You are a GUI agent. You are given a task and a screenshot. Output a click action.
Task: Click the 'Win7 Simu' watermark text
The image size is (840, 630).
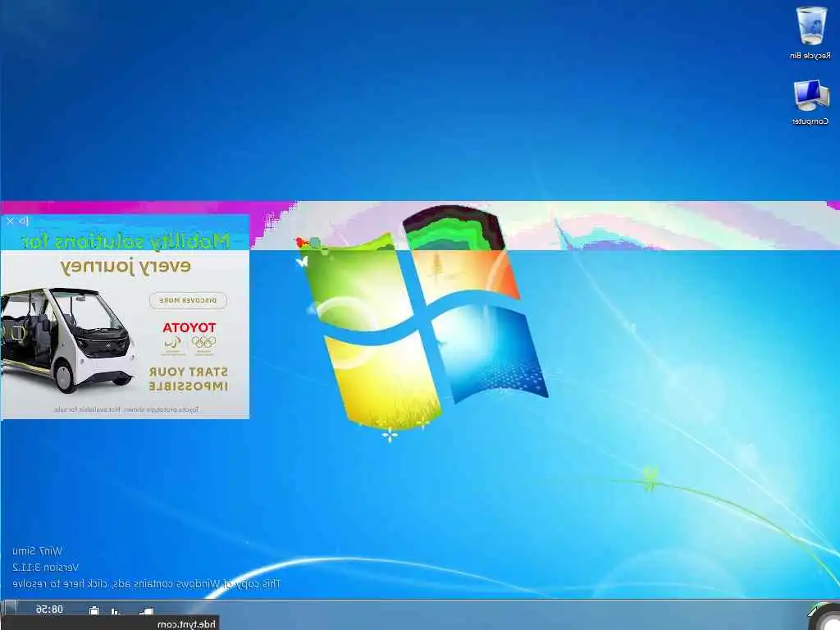(x=37, y=550)
